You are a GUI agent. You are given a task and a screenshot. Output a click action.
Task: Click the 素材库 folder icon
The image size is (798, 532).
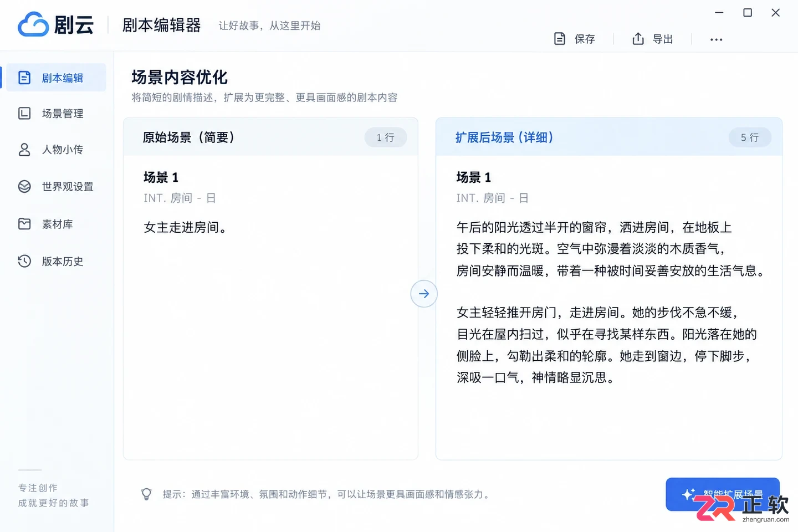pos(24,224)
